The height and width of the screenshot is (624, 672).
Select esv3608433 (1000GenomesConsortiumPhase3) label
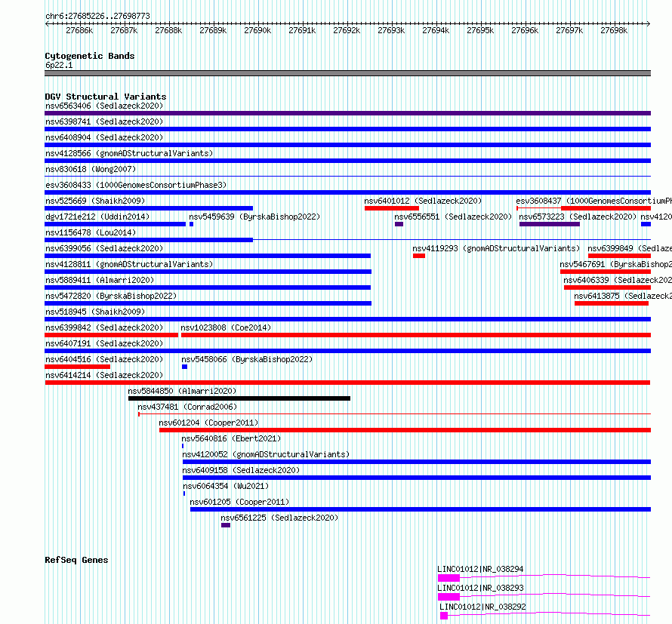[136, 185]
